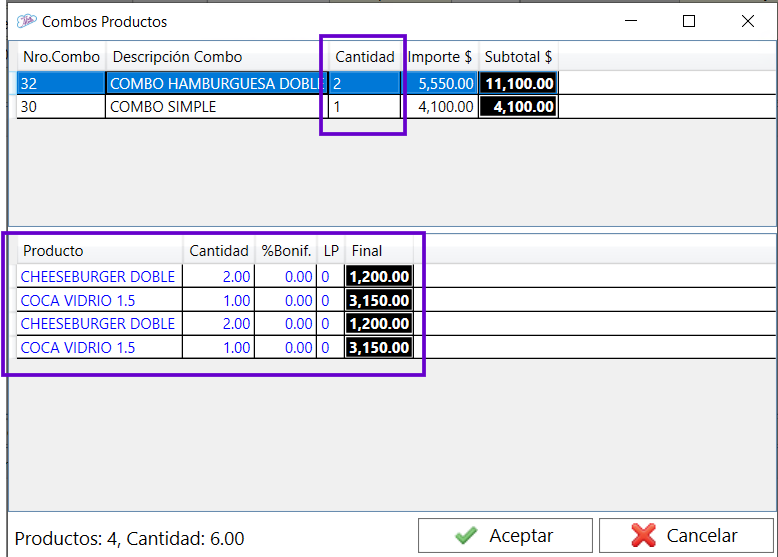Image resolution: width=778 pixels, height=557 pixels.
Task: Click the Producto column header
Action: pos(98,251)
